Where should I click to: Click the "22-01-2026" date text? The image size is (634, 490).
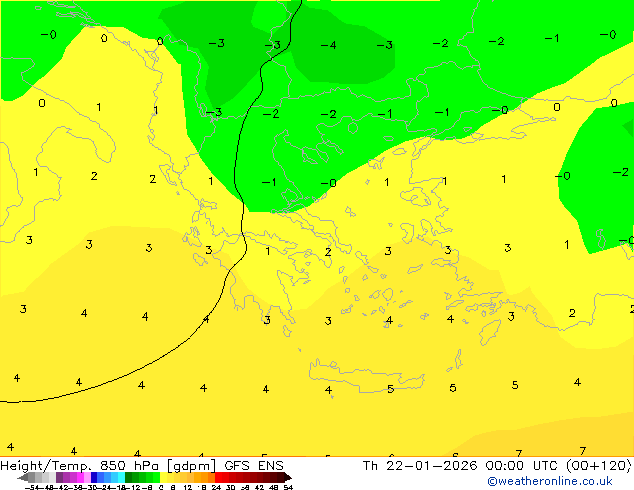coord(431,465)
